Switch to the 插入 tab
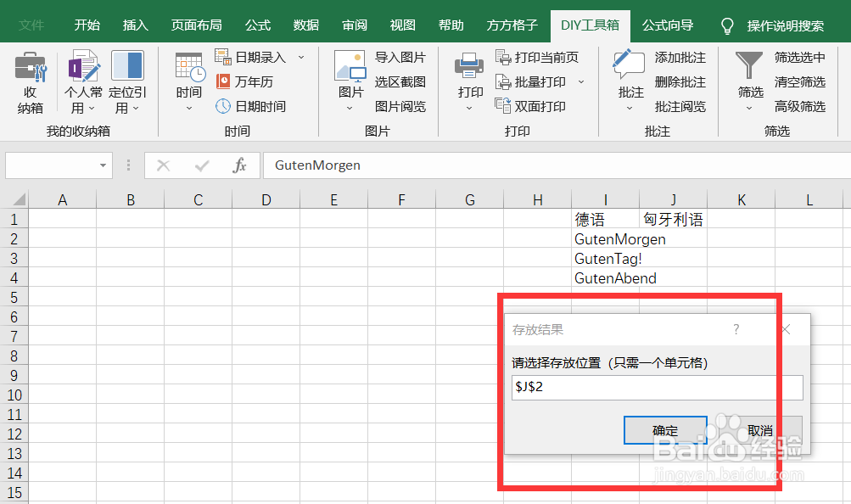Viewport: 851px width, 504px height. [135, 25]
